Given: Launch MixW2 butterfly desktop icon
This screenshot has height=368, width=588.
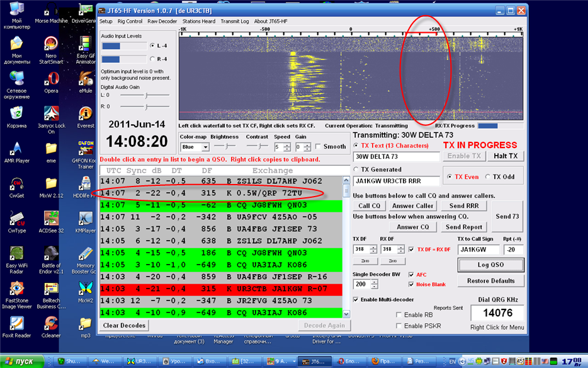Looking at the screenshot, I should click(x=86, y=292).
